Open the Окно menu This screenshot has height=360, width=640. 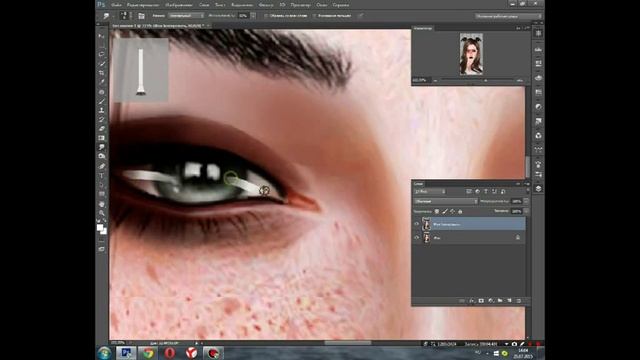pyautogui.click(x=322, y=5)
